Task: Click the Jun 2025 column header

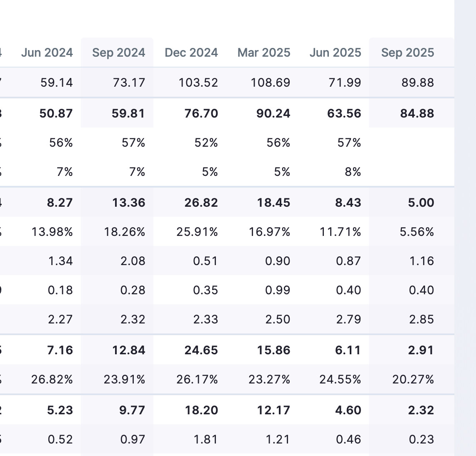Action: [x=335, y=53]
